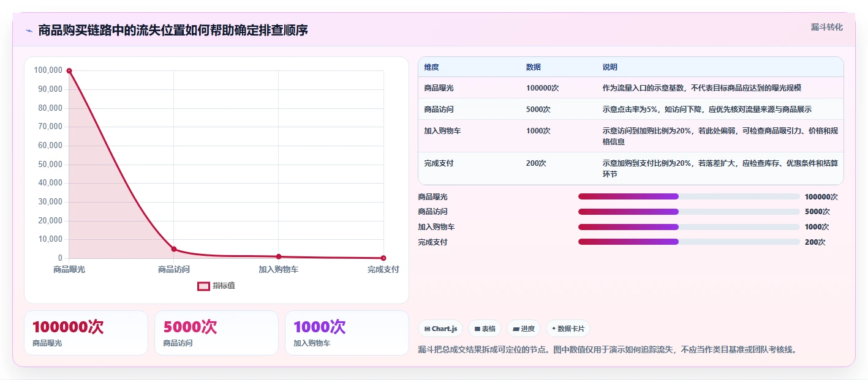Click the description starting 示意点击率为5%
This screenshot has height=380, width=868.
[707, 110]
